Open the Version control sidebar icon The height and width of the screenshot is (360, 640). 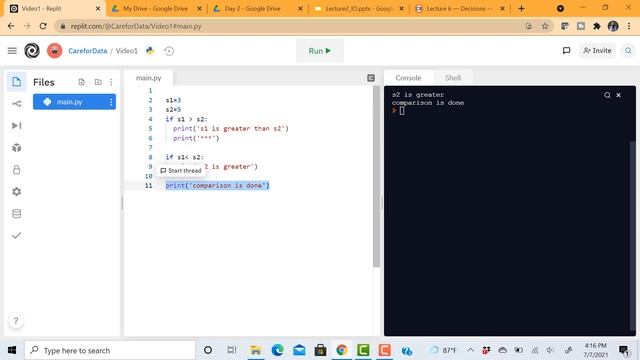pos(16,104)
